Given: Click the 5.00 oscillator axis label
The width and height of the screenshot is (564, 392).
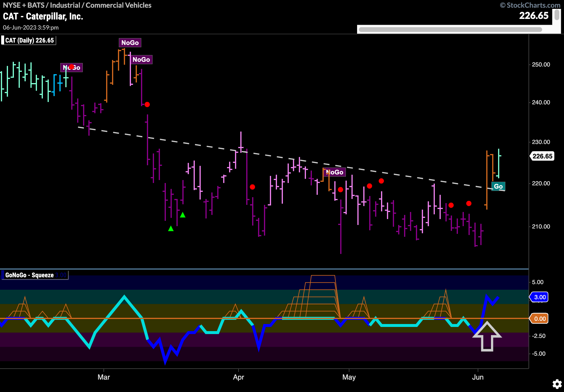Looking at the screenshot, I should (538, 282).
